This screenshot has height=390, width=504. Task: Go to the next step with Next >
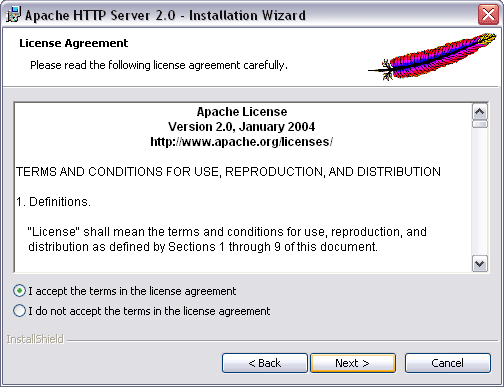point(353,363)
